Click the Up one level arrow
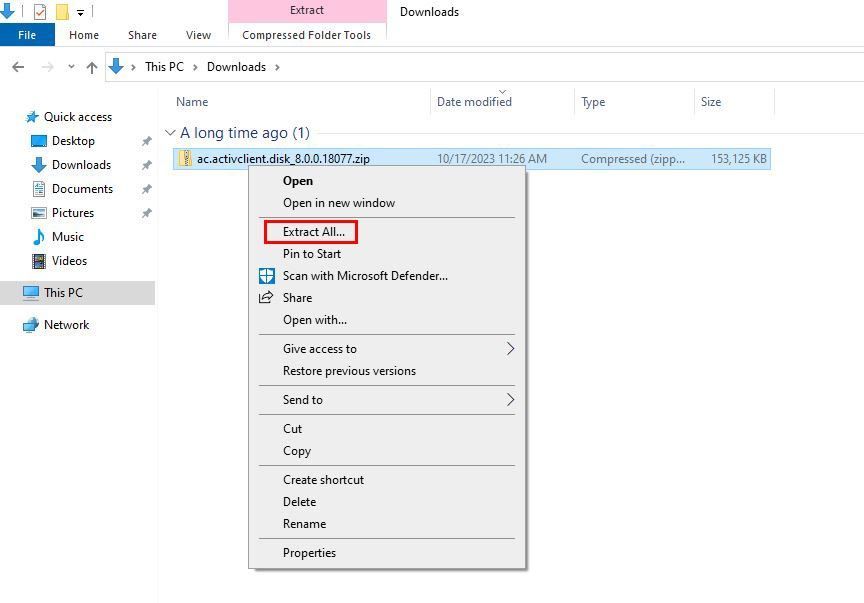Viewport: 864px width, 603px height. tap(92, 67)
